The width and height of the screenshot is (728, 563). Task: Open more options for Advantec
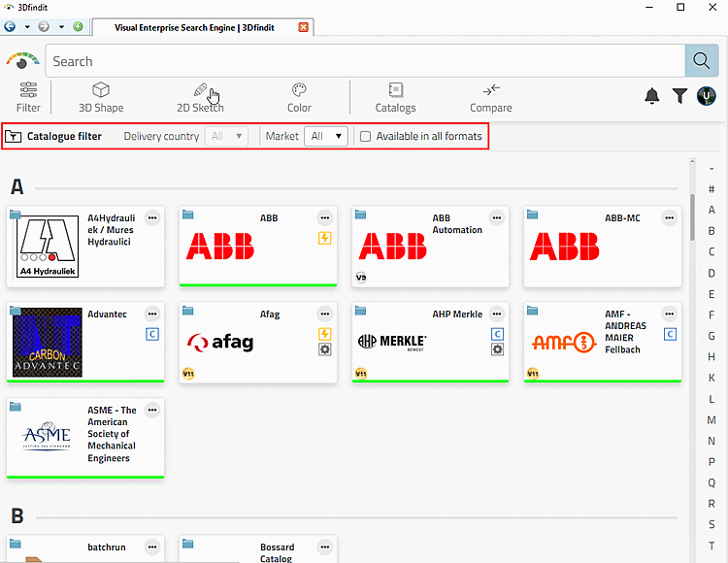click(152, 314)
